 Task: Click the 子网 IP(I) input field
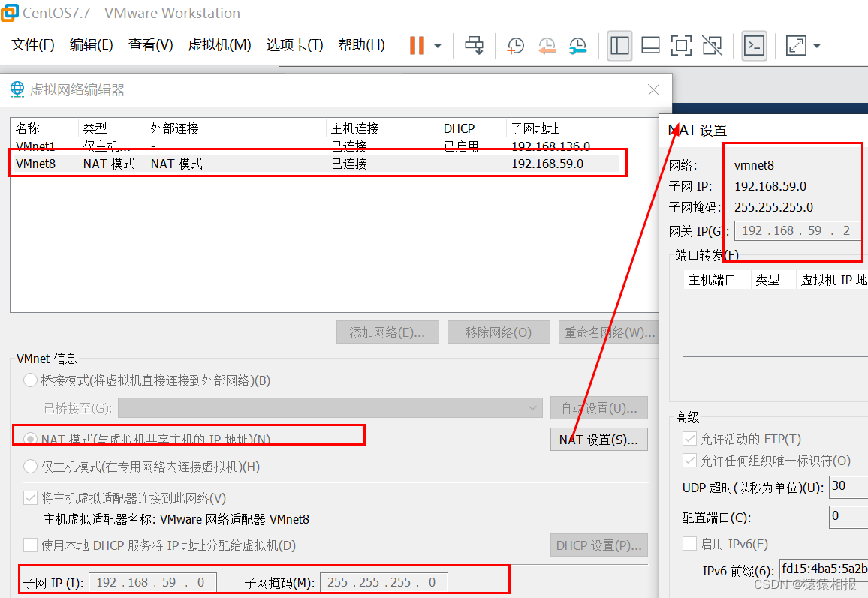152,582
